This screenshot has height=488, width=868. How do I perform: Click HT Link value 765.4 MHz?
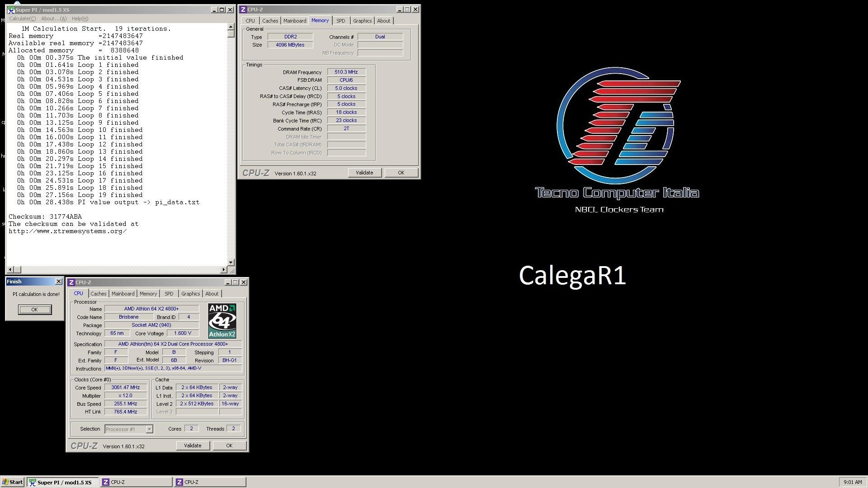(x=126, y=412)
